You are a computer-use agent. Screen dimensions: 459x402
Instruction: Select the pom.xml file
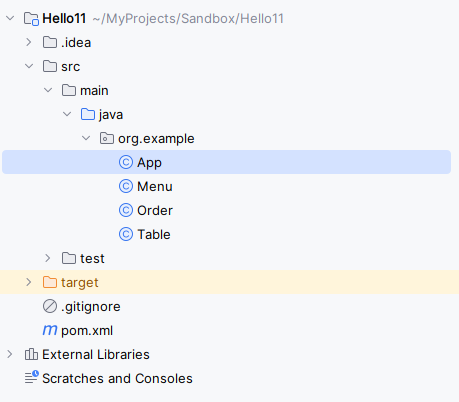(87, 331)
